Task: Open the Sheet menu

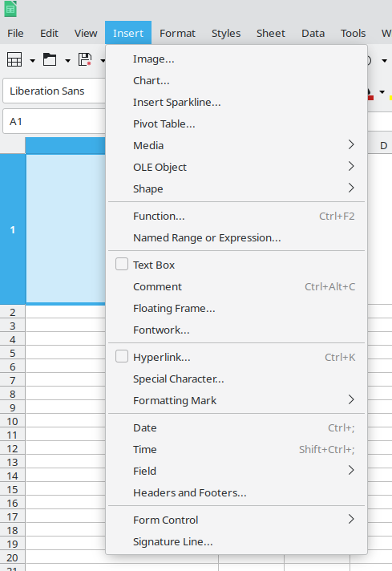Action: pyautogui.click(x=271, y=33)
